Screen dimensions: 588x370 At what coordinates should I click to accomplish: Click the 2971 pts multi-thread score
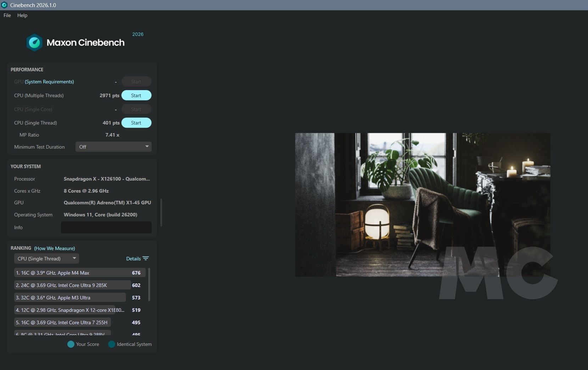pyautogui.click(x=110, y=95)
